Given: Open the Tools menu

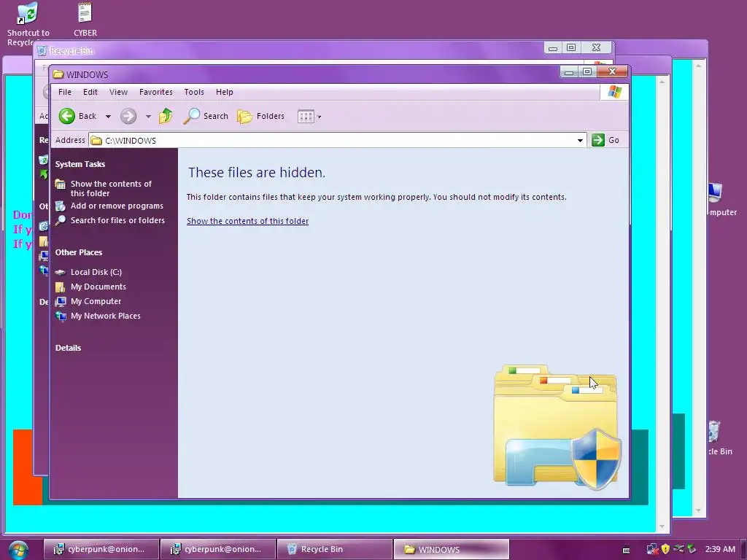Looking at the screenshot, I should click(x=194, y=92).
